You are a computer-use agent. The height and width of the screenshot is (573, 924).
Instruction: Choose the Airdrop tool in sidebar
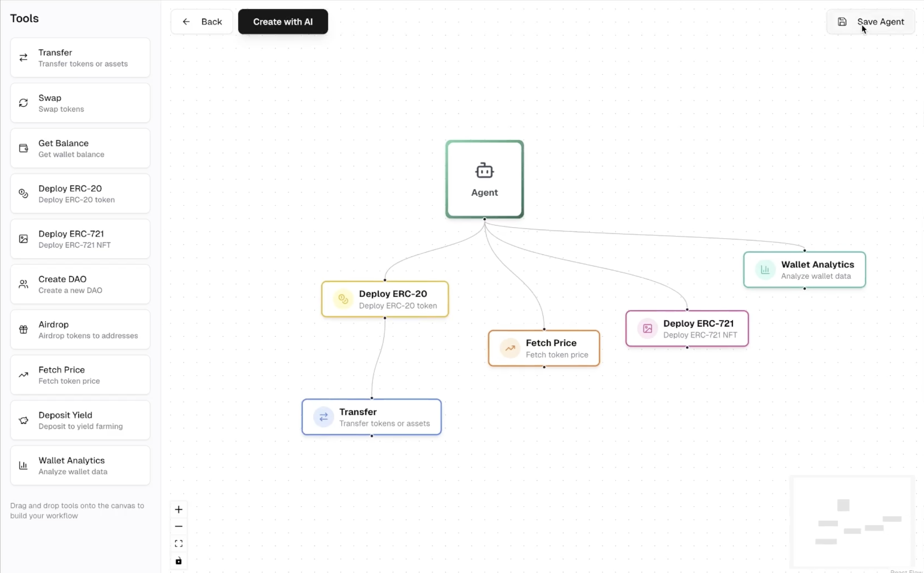point(80,329)
